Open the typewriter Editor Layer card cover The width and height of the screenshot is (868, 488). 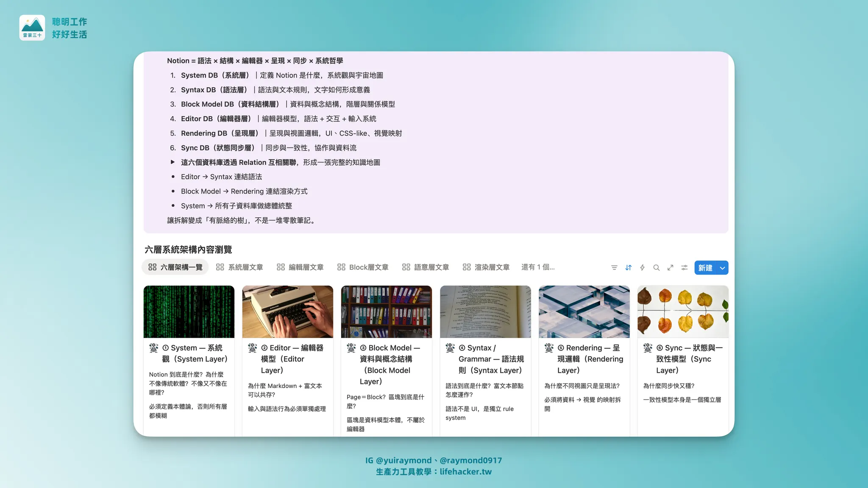pyautogui.click(x=287, y=312)
